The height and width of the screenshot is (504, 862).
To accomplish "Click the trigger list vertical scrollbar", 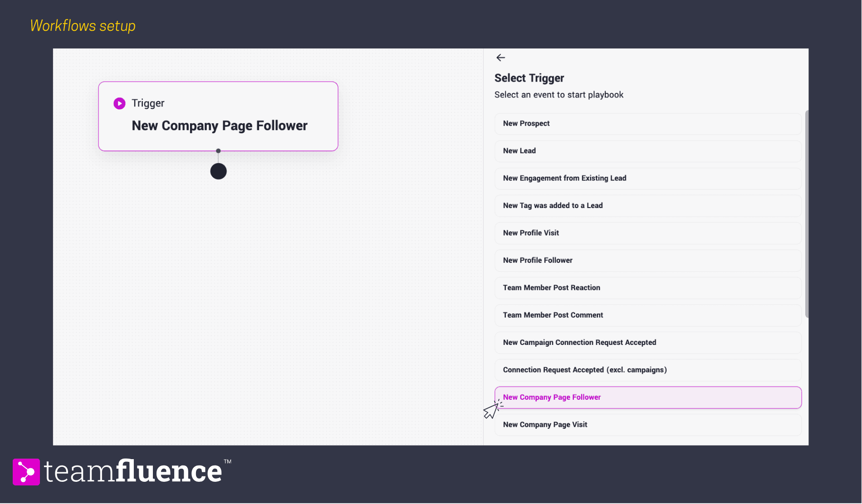I will click(806, 213).
